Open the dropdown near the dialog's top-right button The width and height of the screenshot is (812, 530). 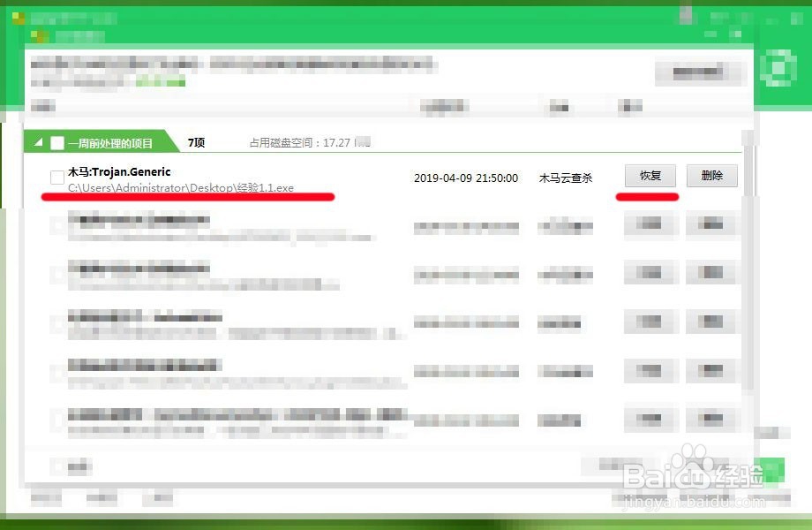coord(699,72)
